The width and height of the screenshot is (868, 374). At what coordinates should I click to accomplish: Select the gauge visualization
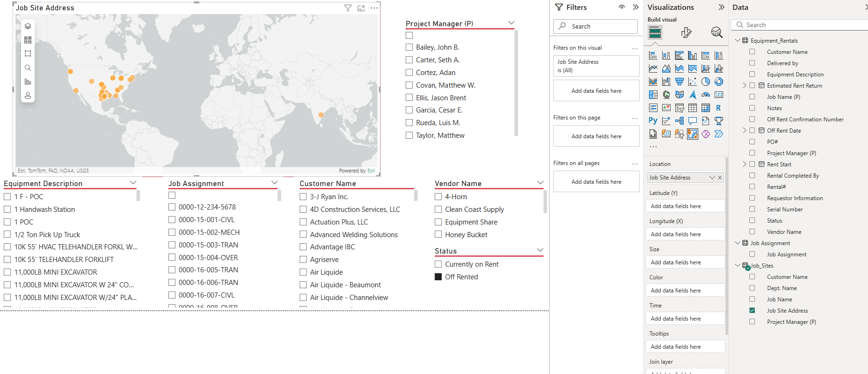click(x=706, y=95)
